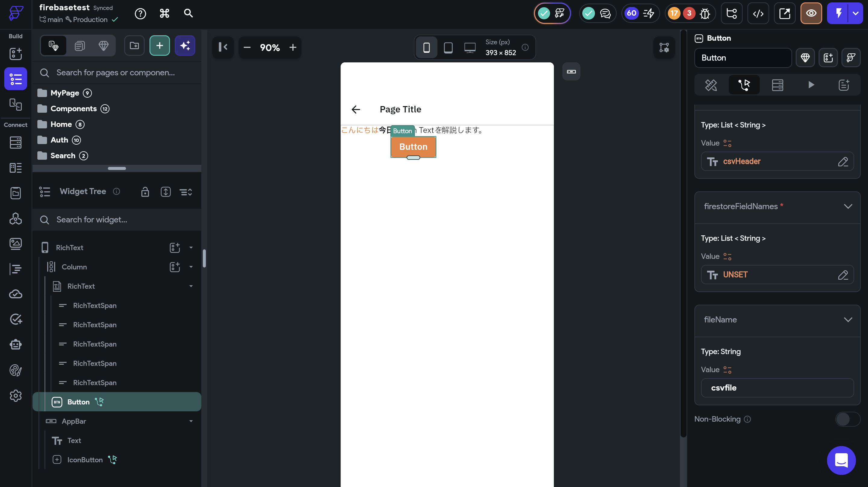Toggle the Non-Blocking switch
This screenshot has height=487, width=868.
pos(847,419)
